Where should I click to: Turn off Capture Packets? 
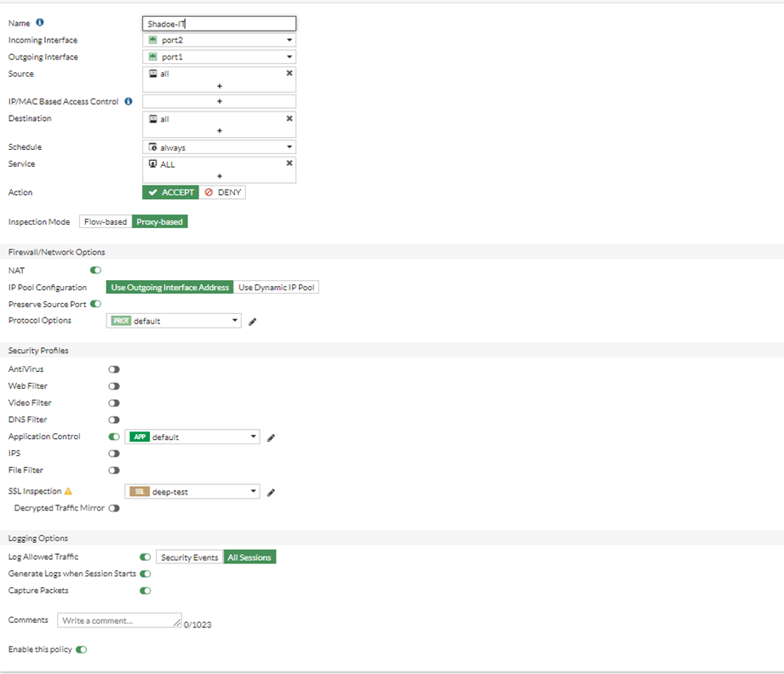[x=146, y=591]
